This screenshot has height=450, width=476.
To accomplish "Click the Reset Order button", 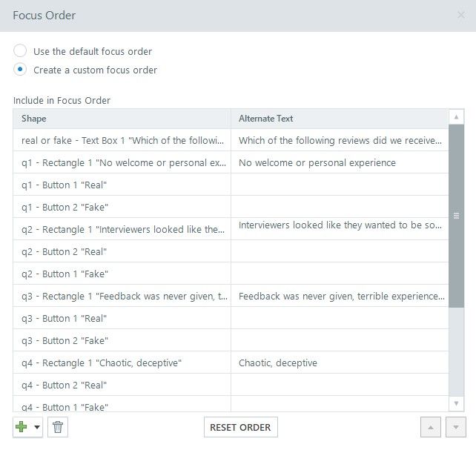I will 240,427.
